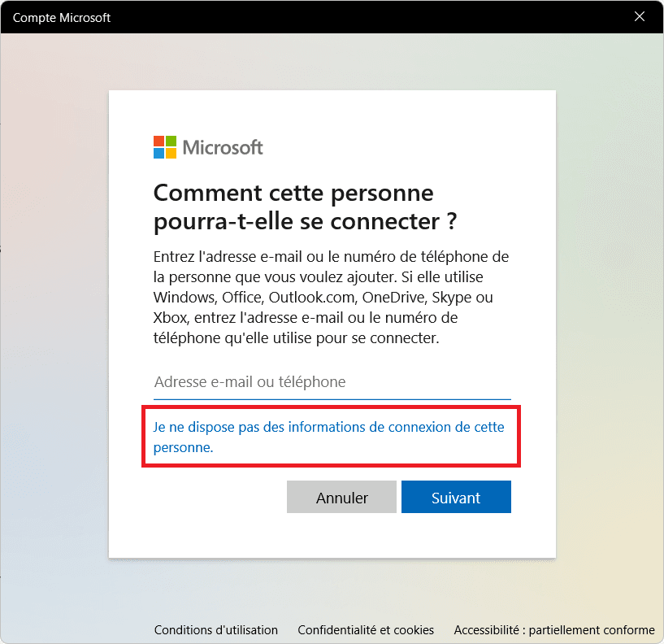Click the blue square of Microsoft logo
Viewport: 664px width, 644px height.
pyautogui.click(x=158, y=153)
